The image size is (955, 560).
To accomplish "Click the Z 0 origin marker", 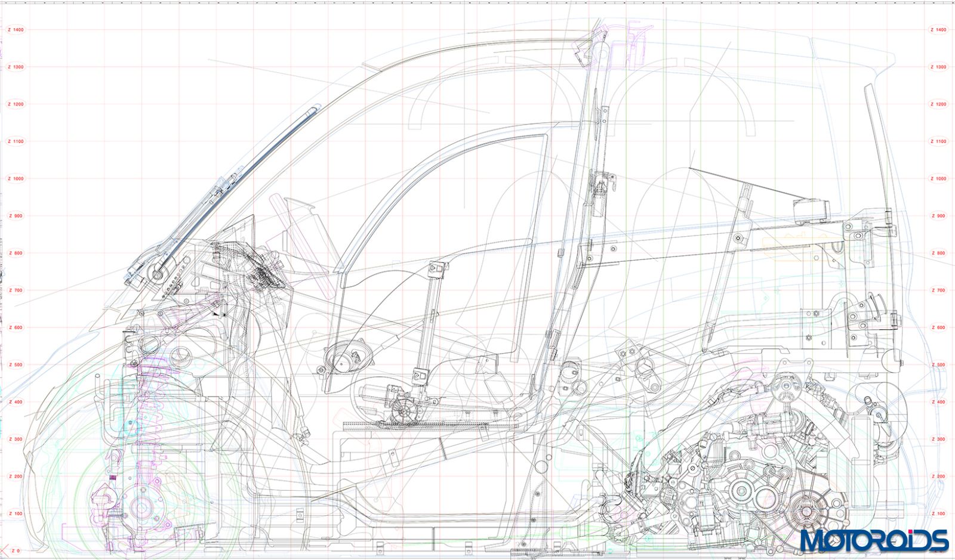I will coord(15,550).
